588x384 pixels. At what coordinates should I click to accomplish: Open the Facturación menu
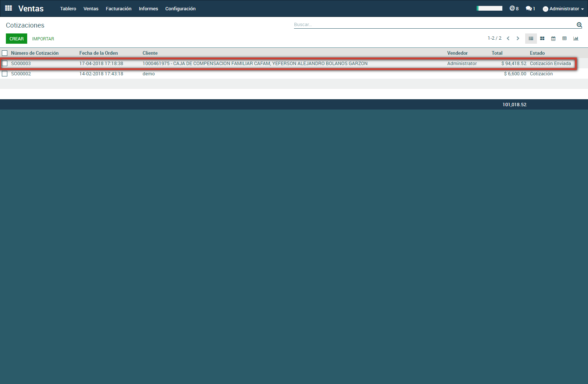coord(118,9)
